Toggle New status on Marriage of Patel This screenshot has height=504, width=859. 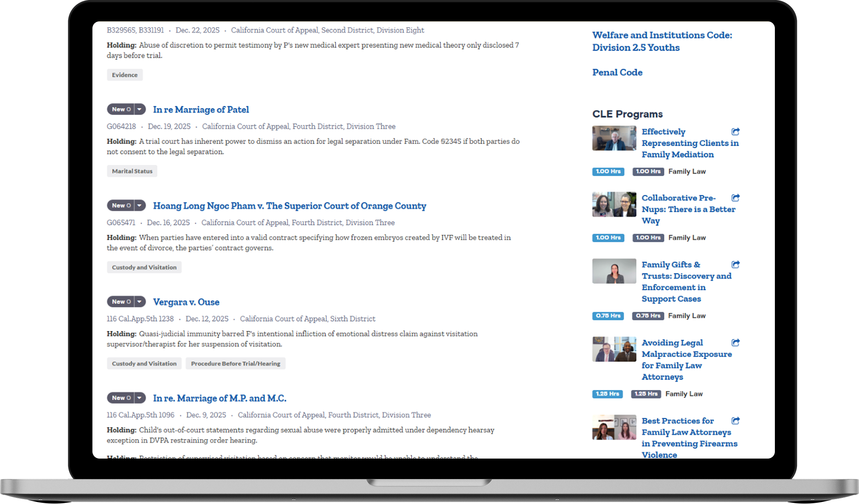121,109
